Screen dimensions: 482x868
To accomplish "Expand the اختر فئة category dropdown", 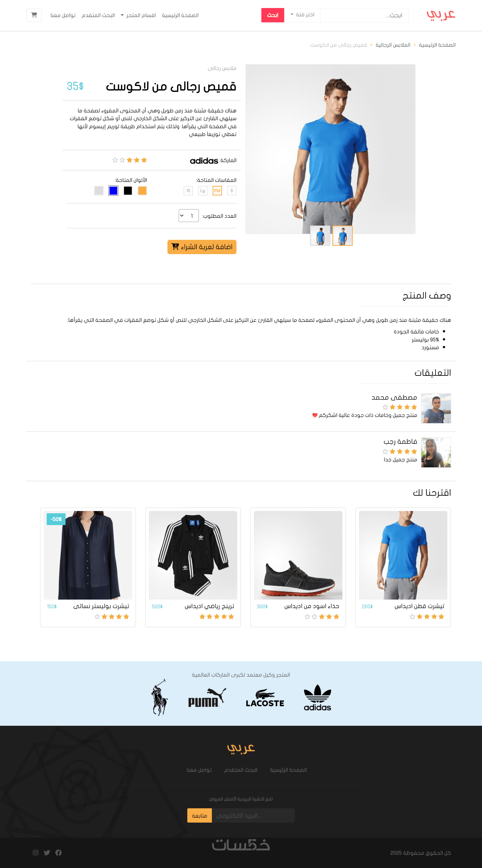I will point(302,15).
